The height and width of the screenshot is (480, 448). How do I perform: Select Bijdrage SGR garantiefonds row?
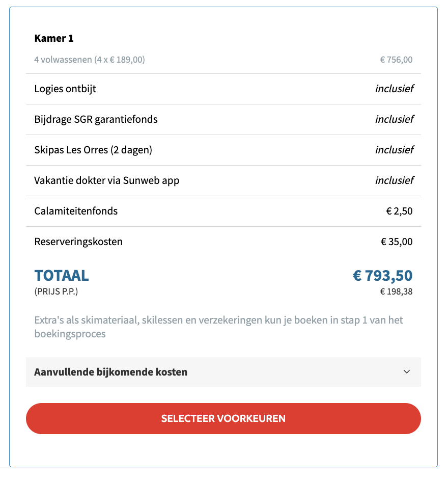tap(223, 119)
